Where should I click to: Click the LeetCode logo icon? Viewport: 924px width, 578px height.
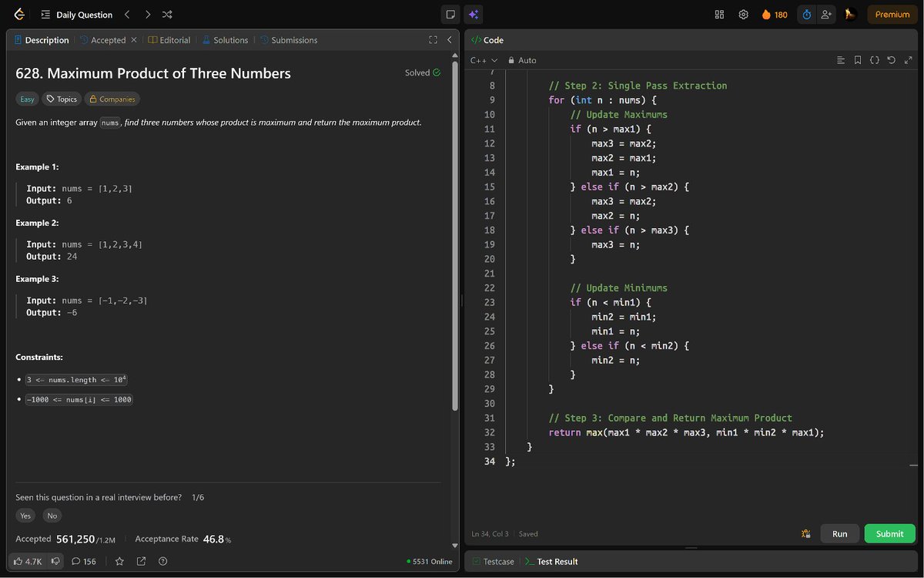pyautogui.click(x=19, y=15)
